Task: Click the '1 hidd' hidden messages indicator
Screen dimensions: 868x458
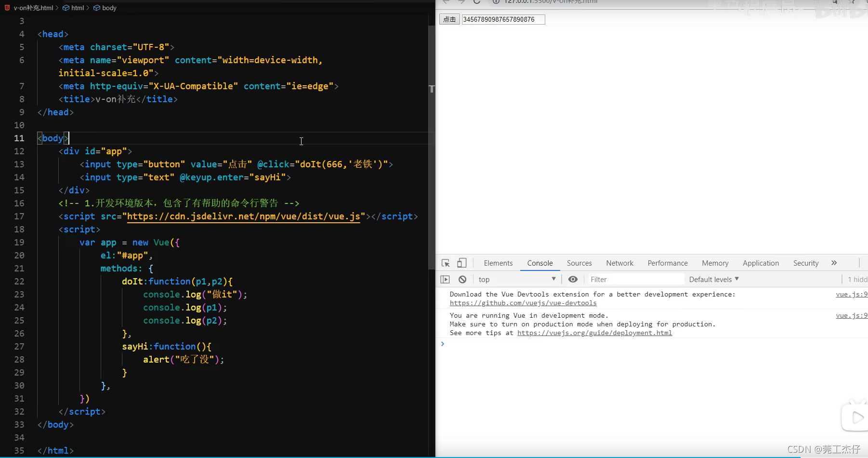Action: [x=857, y=280]
